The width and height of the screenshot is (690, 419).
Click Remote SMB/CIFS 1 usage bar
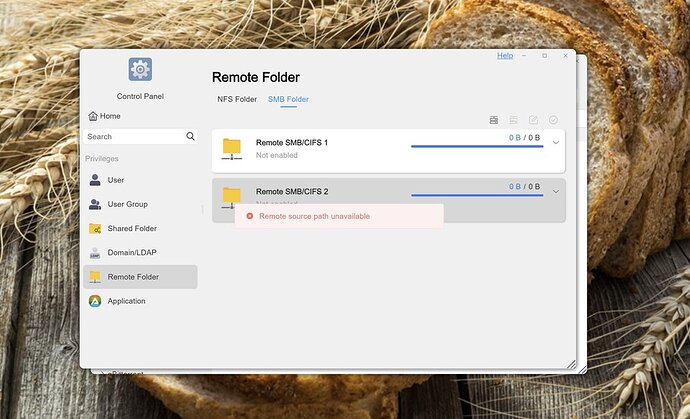(477, 146)
